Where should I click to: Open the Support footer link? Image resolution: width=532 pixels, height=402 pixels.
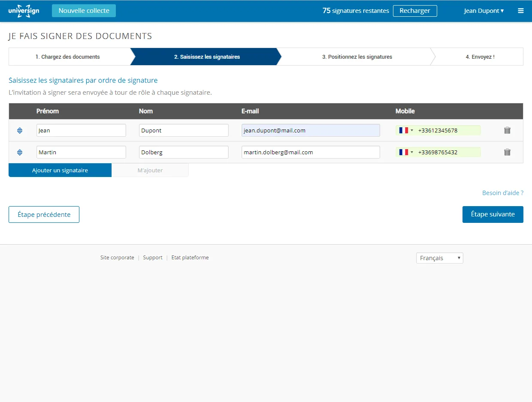(153, 258)
